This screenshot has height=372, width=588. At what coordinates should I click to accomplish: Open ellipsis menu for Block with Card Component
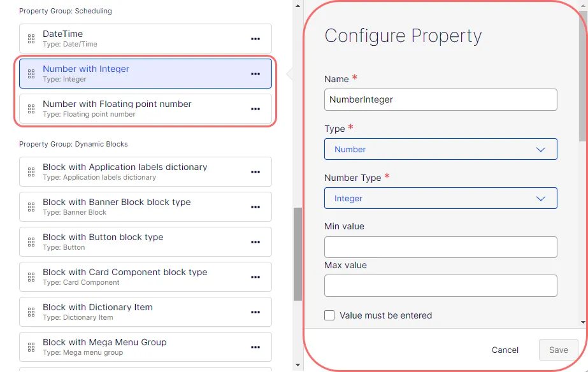pos(255,277)
